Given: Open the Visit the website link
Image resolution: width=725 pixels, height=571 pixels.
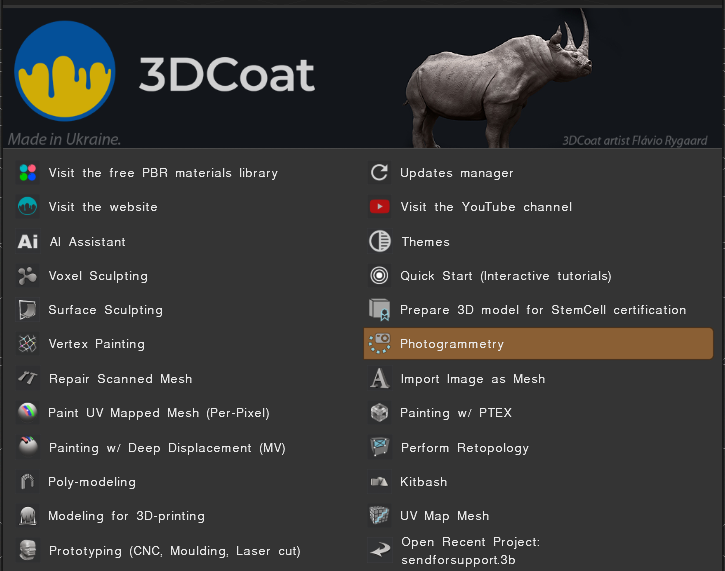Looking at the screenshot, I should (103, 207).
